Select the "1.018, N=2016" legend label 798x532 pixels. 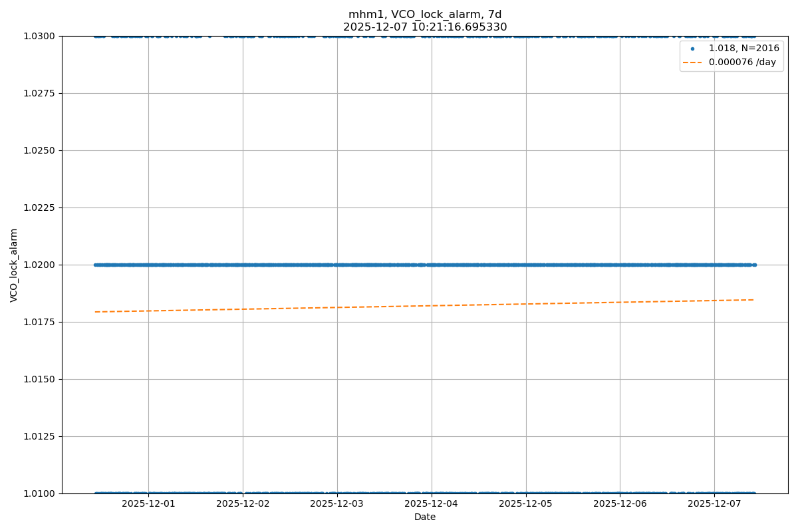click(x=743, y=49)
